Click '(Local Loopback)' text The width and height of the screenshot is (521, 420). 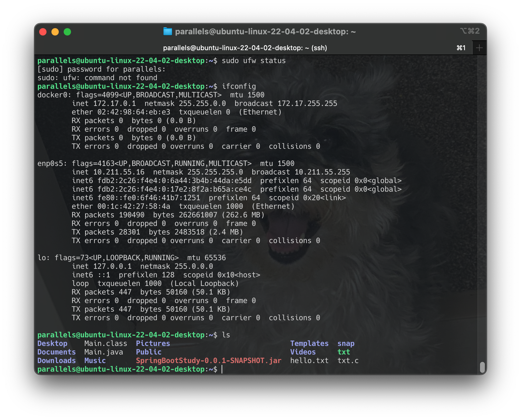tap(204, 283)
